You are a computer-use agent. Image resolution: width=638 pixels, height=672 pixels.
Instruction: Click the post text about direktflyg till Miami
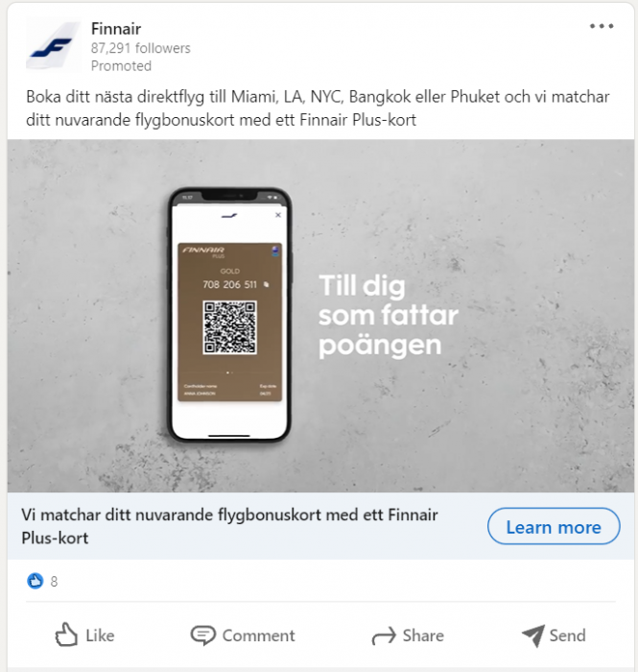(318, 108)
